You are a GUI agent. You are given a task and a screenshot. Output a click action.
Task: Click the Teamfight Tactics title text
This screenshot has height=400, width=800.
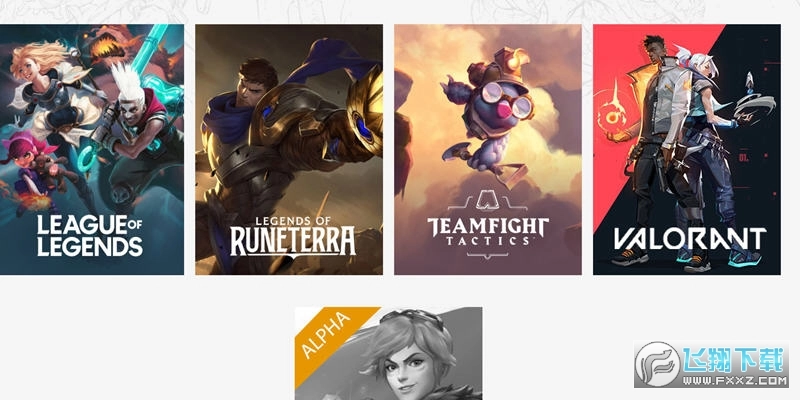click(x=488, y=231)
